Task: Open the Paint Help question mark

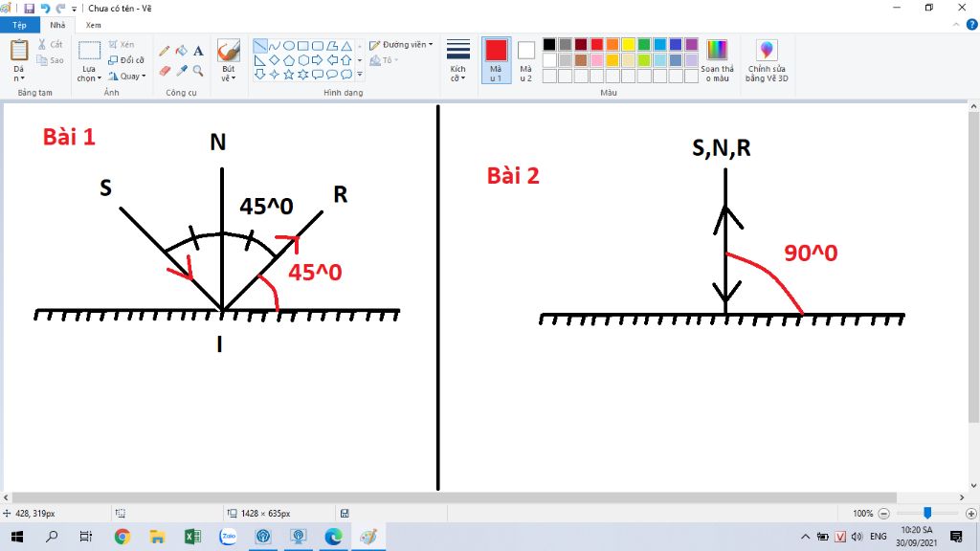Action: point(972,25)
